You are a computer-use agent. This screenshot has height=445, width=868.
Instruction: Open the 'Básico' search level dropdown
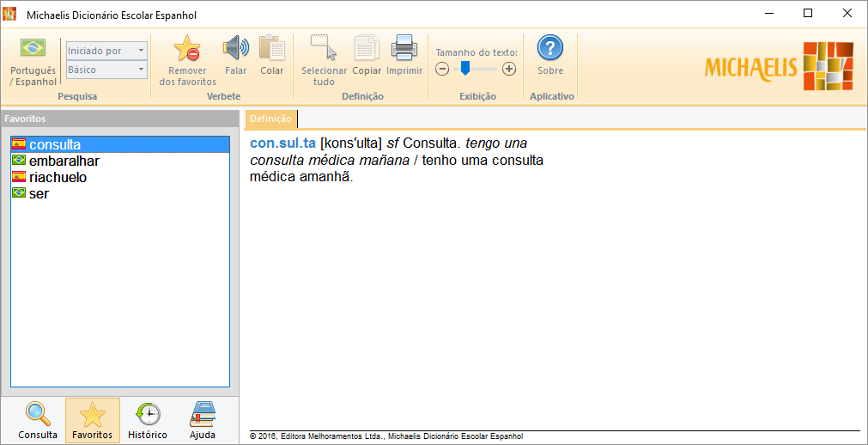[106, 70]
